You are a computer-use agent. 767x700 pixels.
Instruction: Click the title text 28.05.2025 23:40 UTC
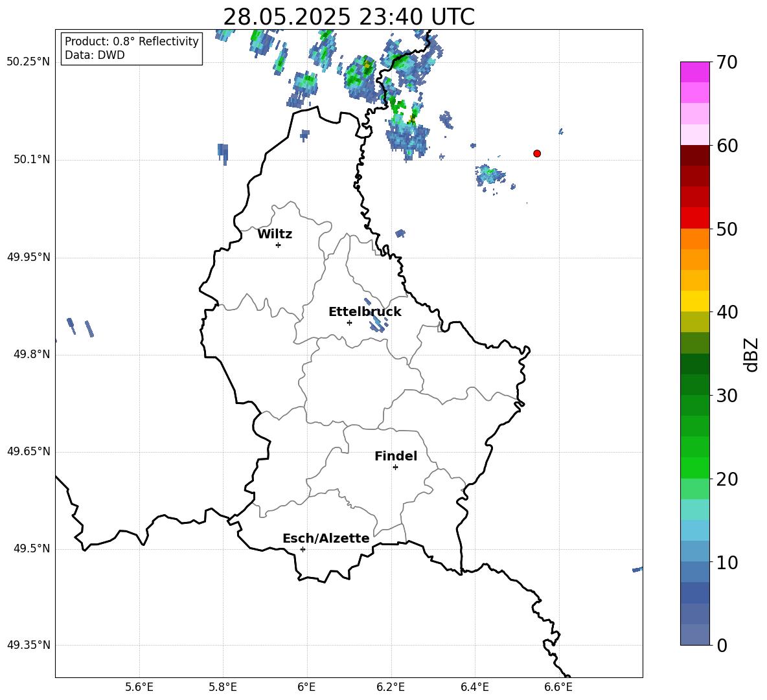pyautogui.click(x=349, y=17)
